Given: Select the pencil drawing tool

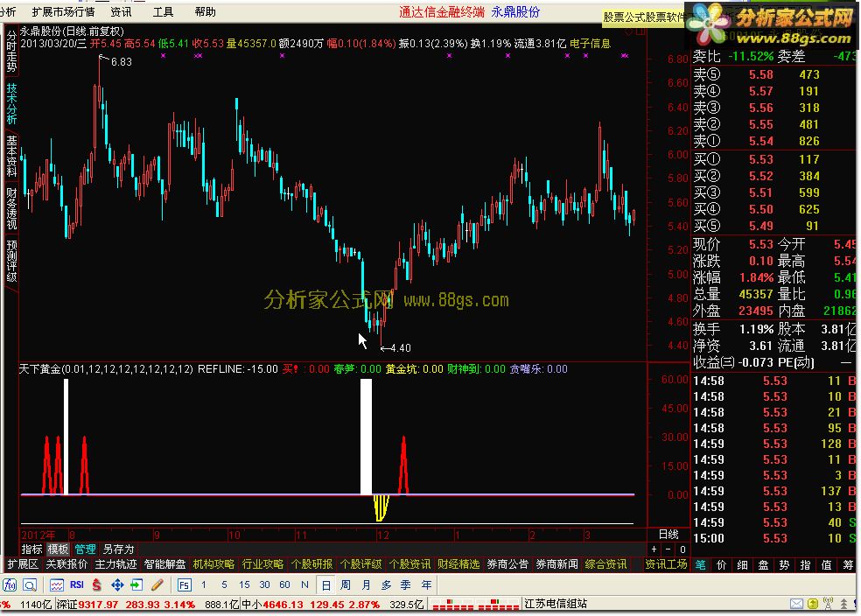Looking at the screenshot, I should [157, 584].
